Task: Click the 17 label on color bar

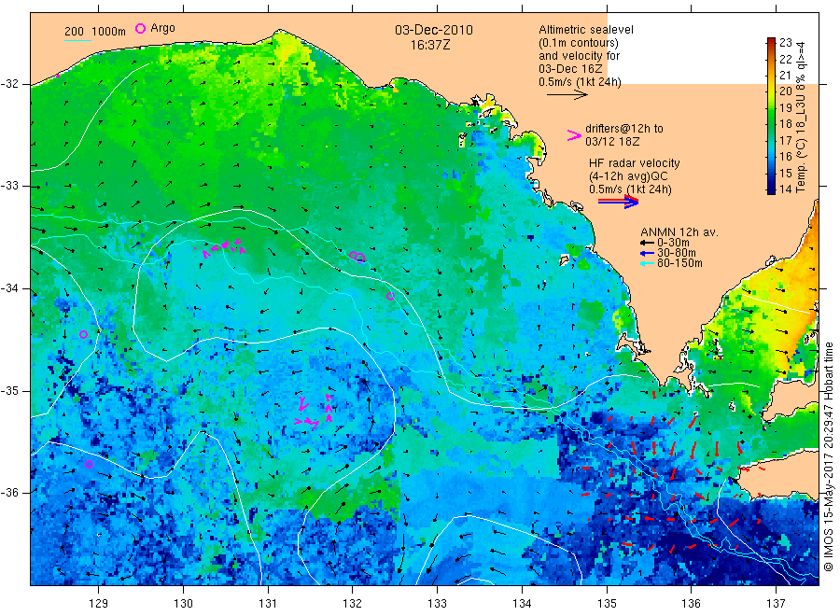Action: tap(785, 140)
